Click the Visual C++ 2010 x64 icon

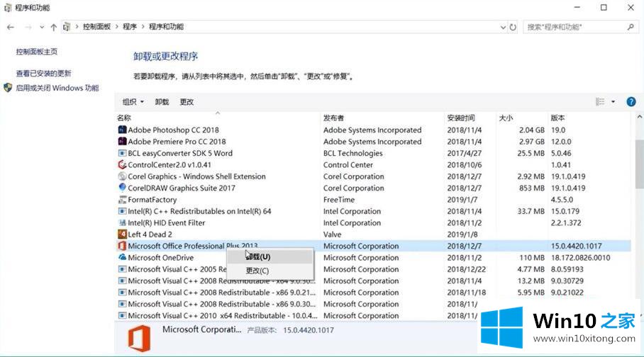[x=122, y=315]
